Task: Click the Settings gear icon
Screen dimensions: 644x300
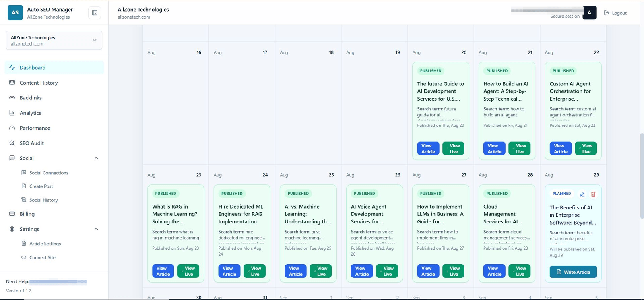Action: click(x=12, y=229)
